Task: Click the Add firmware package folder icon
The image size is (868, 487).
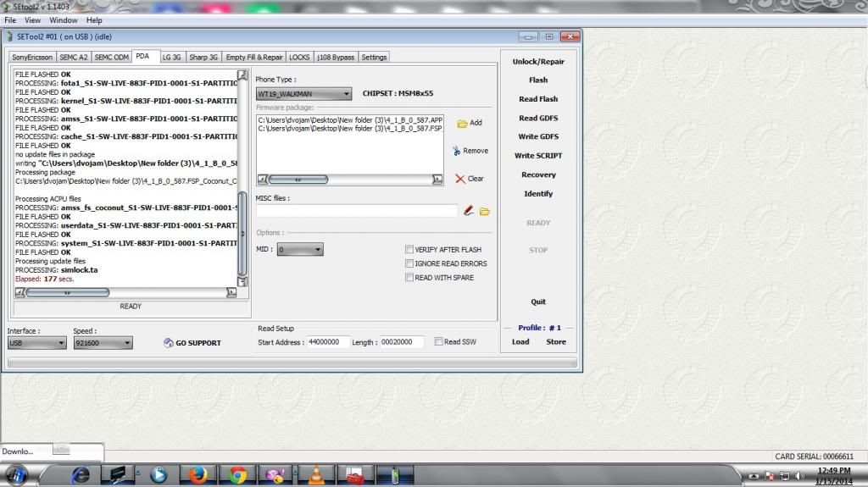Action: pyautogui.click(x=462, y=124)
